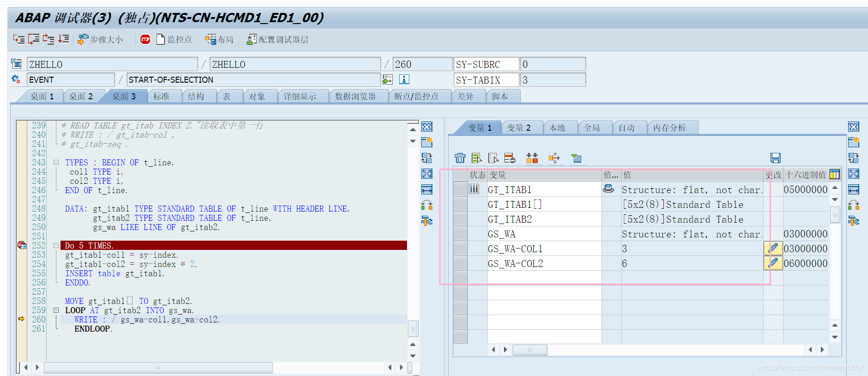868x376 pixels.
Task: Click the trash delete-variables icon
Action: pyautogui.click(x=460, y=158)
